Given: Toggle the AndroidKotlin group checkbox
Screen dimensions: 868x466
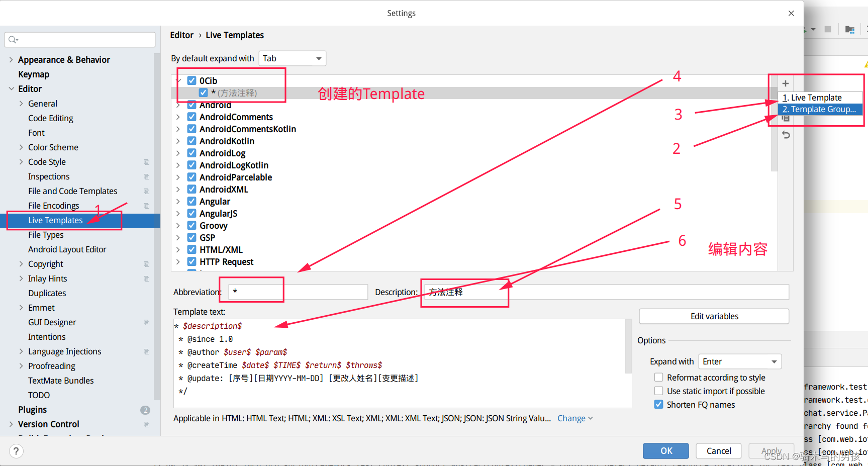Looking at the screenshot, I should (191, 141).
